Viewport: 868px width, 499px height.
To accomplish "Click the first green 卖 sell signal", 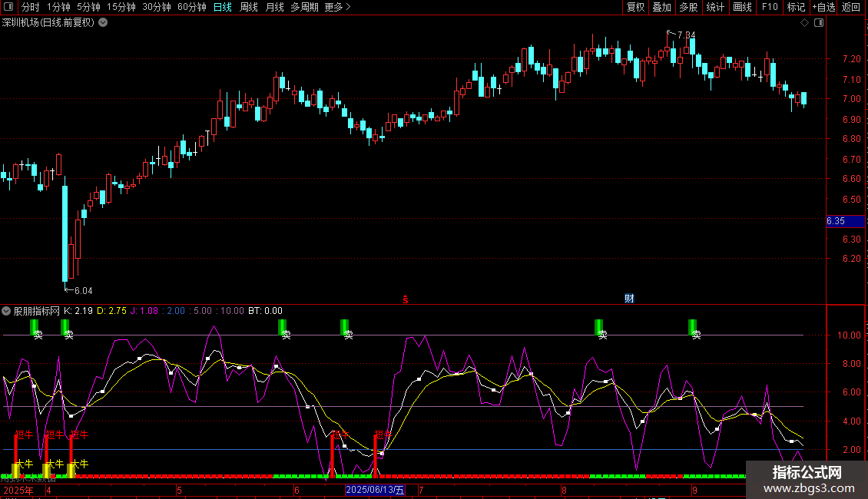I will [x=35, y=329].
